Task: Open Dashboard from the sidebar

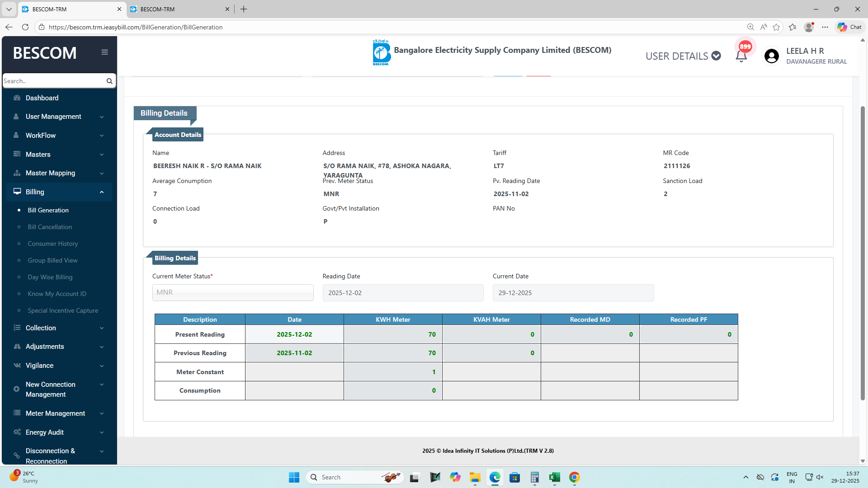Action: (x=42, y=98)
